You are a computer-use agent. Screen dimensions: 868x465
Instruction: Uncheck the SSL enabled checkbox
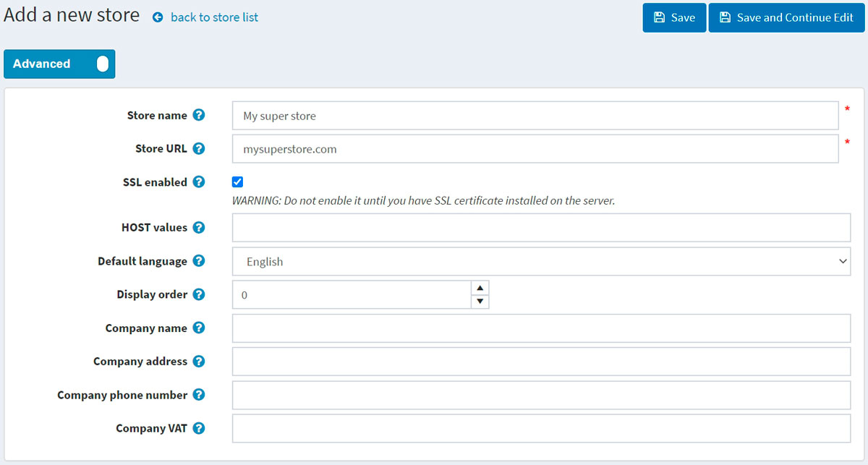click(x=237, y=182)
